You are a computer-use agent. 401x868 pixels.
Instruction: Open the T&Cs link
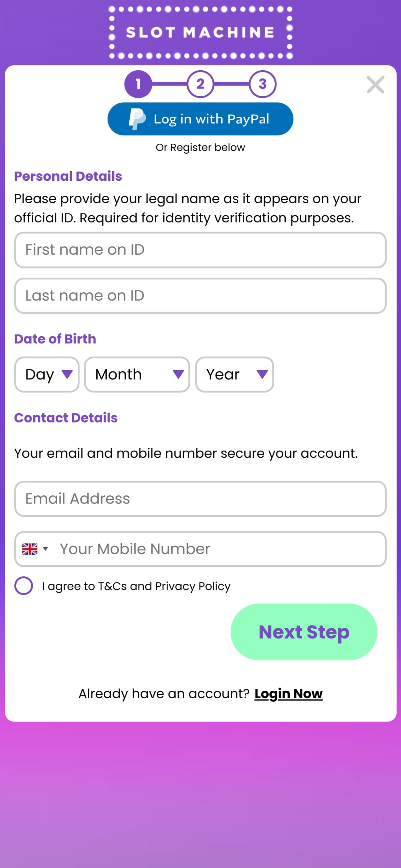coord(112,586)
